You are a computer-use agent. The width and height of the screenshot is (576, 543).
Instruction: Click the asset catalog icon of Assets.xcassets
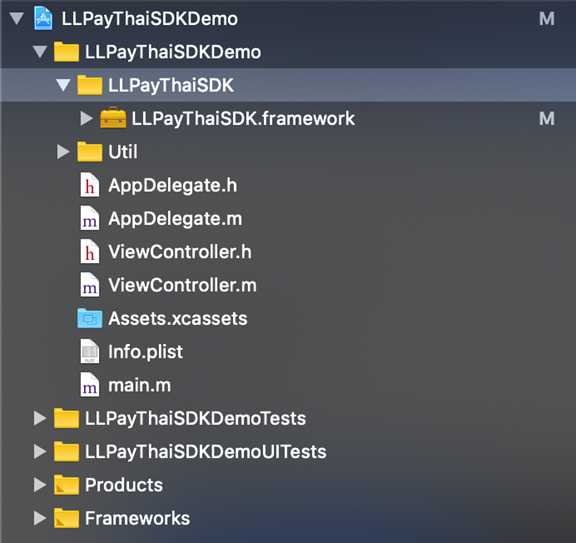90,318
